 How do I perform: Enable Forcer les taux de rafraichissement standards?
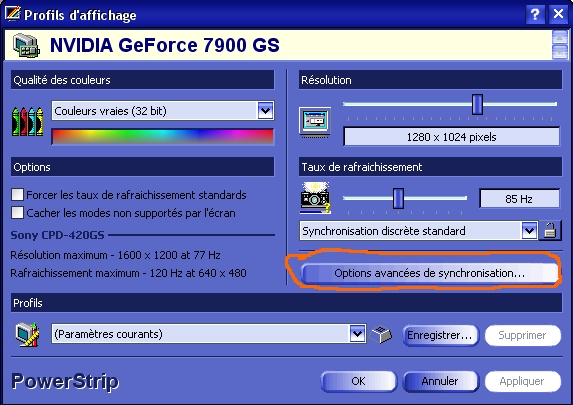(x=17, y=194)
